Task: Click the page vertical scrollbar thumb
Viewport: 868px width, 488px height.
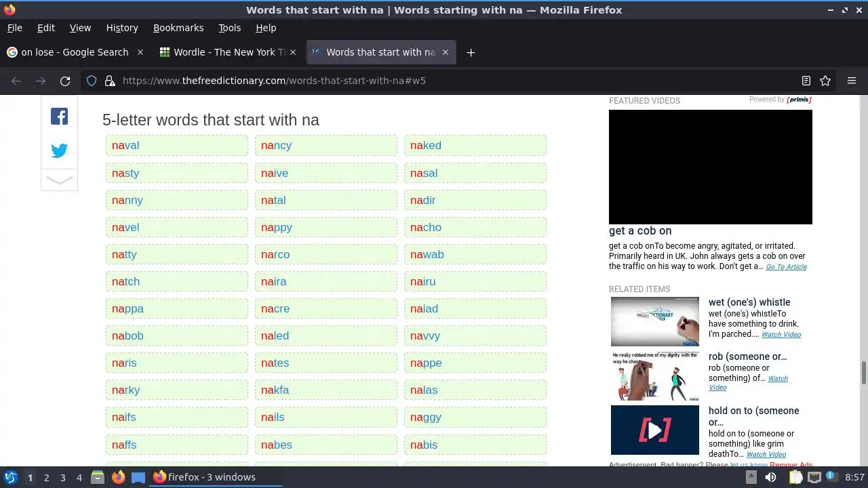Action: 863,373
